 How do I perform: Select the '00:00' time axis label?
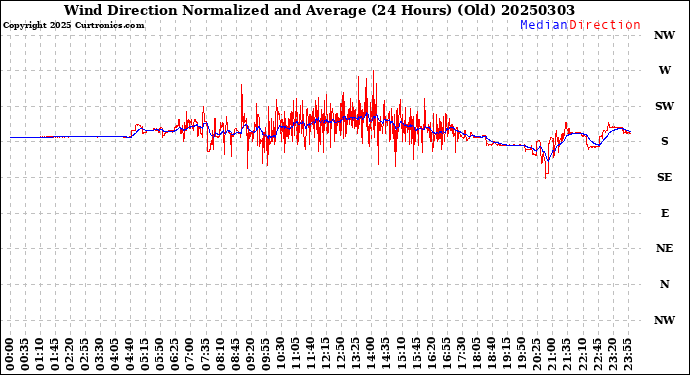(10, 354)
